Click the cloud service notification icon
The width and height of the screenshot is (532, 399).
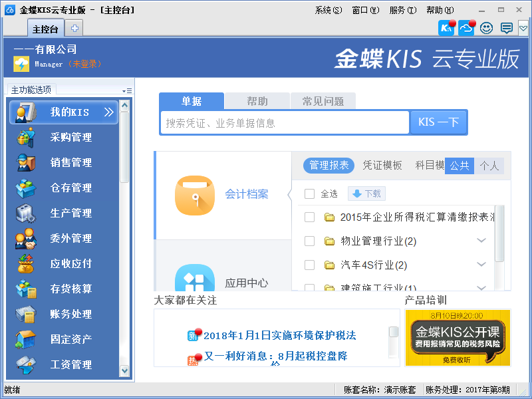coord(466,28)
